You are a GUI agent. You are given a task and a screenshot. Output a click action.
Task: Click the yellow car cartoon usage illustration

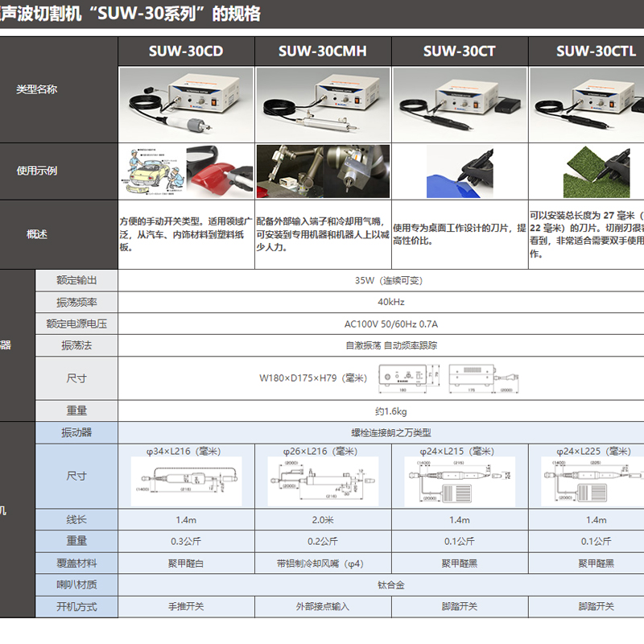(152, 171)
